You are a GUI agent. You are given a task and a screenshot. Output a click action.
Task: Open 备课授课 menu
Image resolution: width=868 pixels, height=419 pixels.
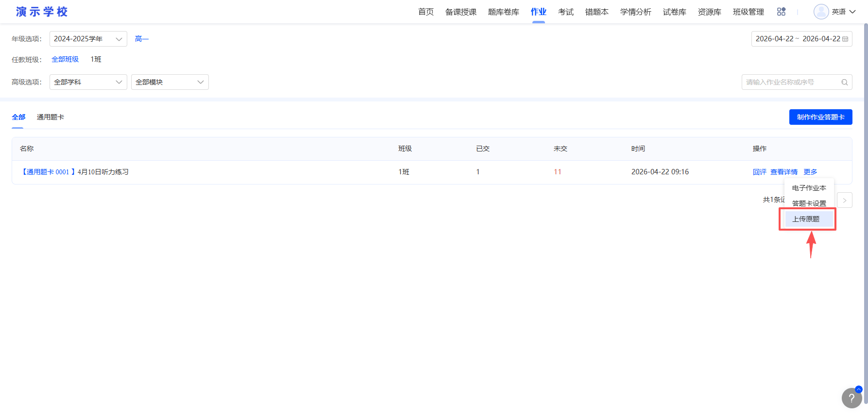pyautogui.click(x=461, y=12)
